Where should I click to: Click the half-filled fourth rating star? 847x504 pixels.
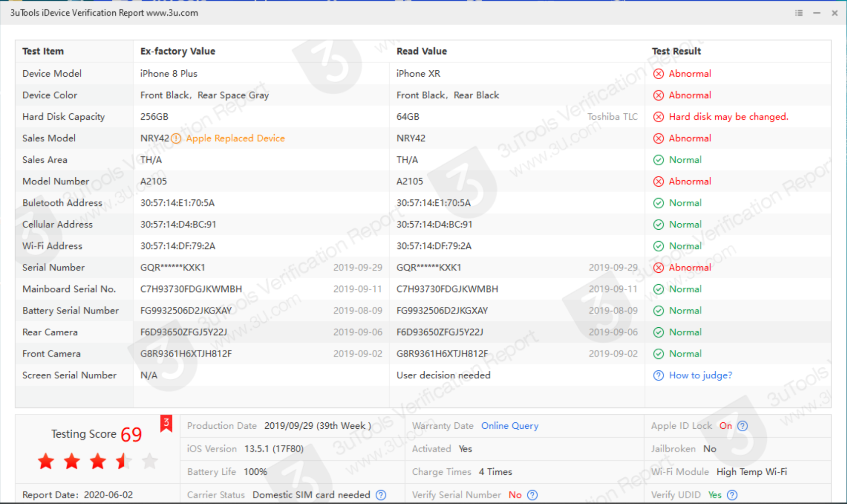click(x=124, y=461)
